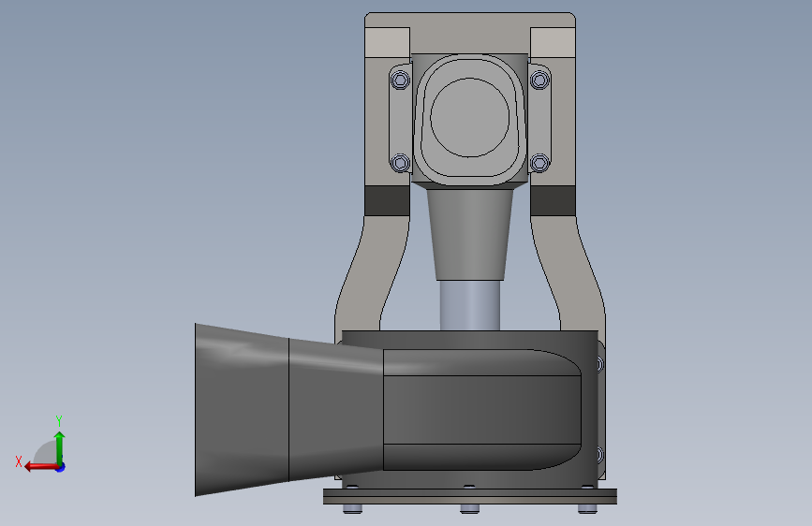The height and width of the screenshot is (526, 812).
Task: Select the right dark band on the bracket
Action: 553,200
